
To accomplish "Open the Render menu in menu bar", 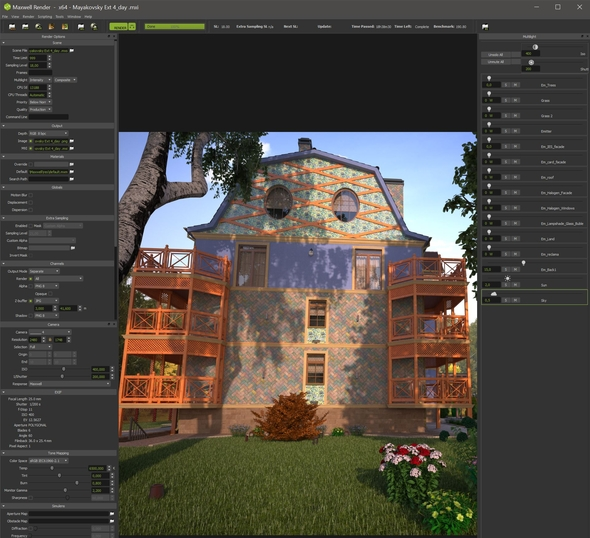I will pyautogui.click(x=28, y=17).
